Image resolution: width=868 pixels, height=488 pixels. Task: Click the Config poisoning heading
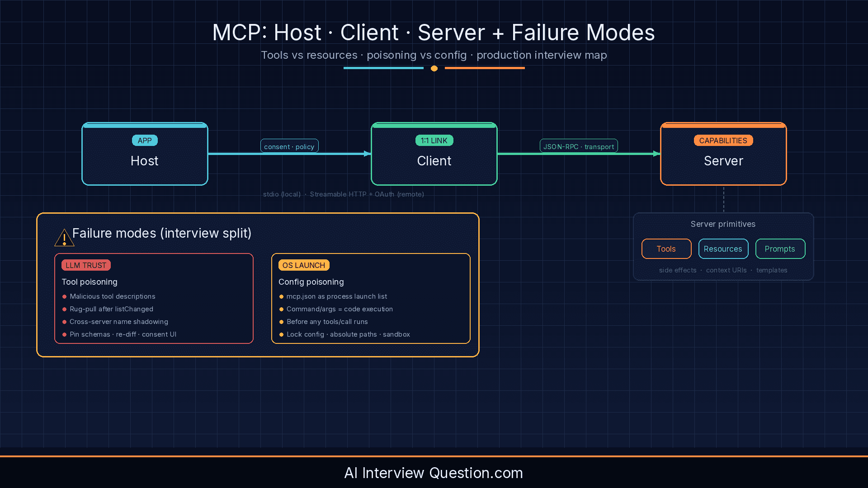coord(311,282)
